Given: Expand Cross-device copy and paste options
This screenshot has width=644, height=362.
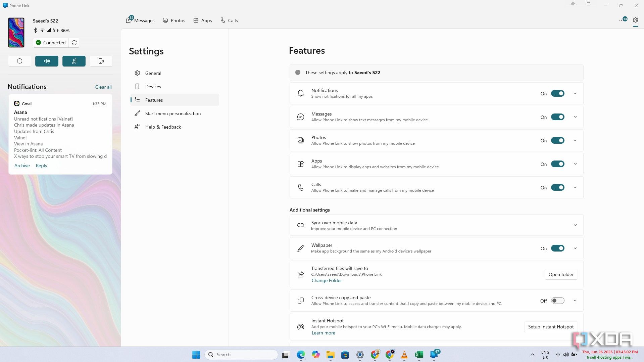Looking at the screenshot, I should tap(575, 301).
